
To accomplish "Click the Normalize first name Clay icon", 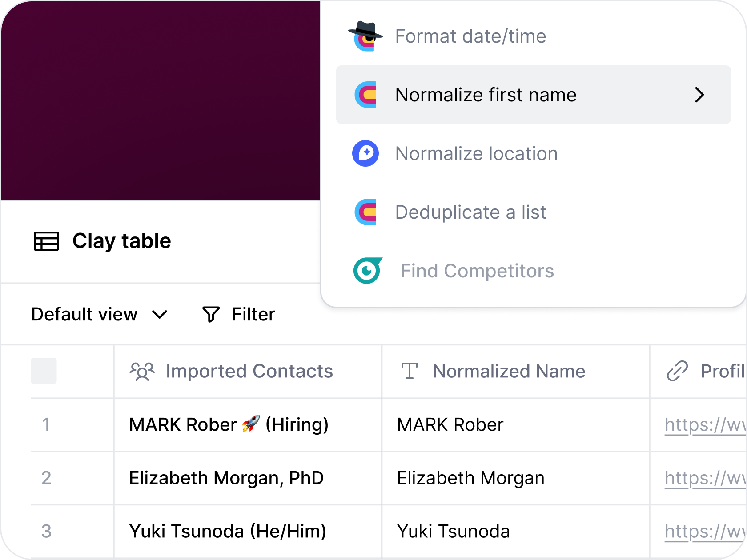I will [x=365, y=95].
